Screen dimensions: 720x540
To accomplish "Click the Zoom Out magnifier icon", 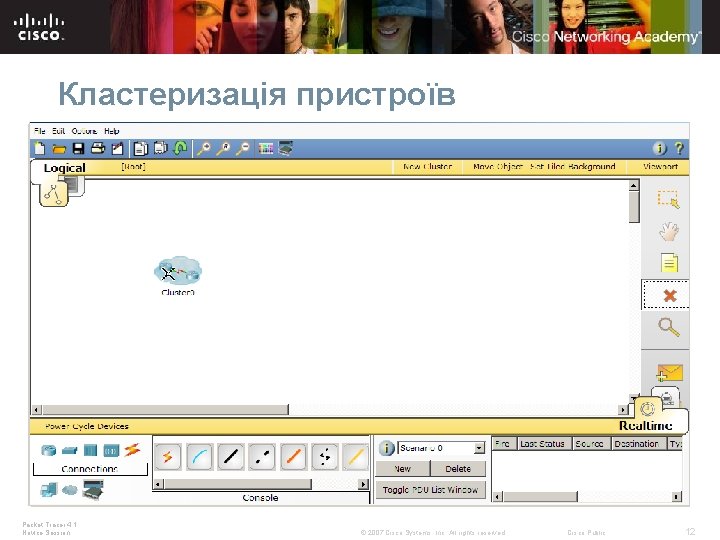I will 242,148.
